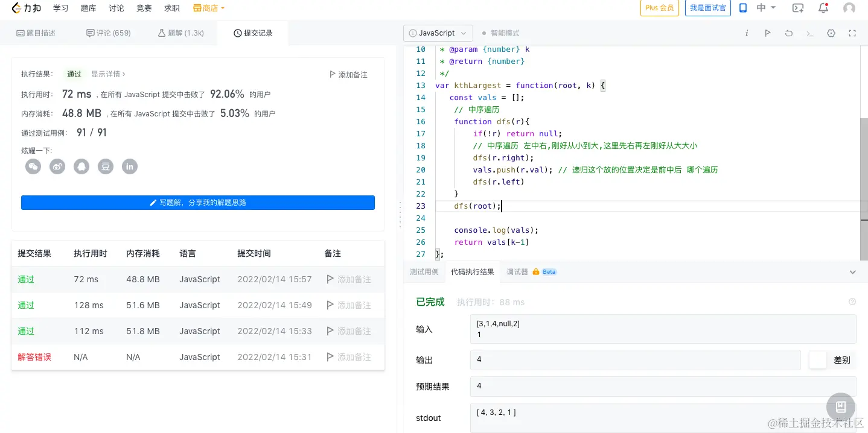Click line 13 kthLargest function declaration
This screenshot has width=868, height=433.
520,85
